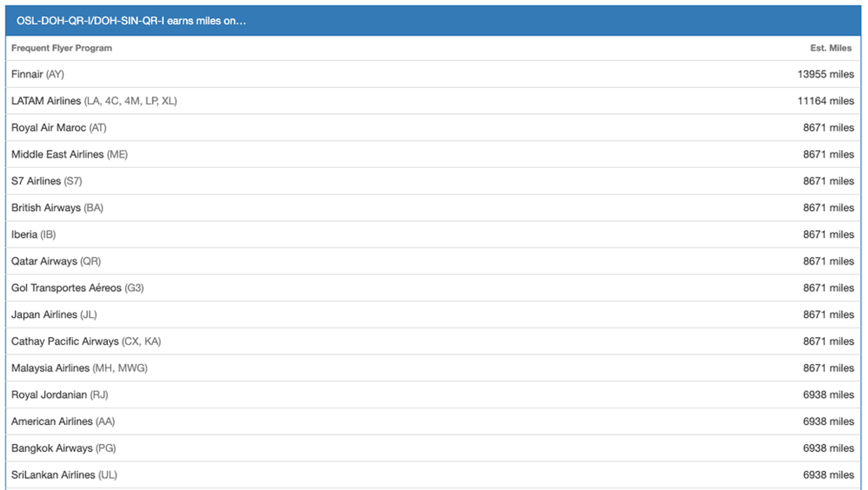Click the OSL-DOH-QR-I route panel heading
The height and width of the screenshot is (490, 868).
pyautogui.click(x=131, y=21)
